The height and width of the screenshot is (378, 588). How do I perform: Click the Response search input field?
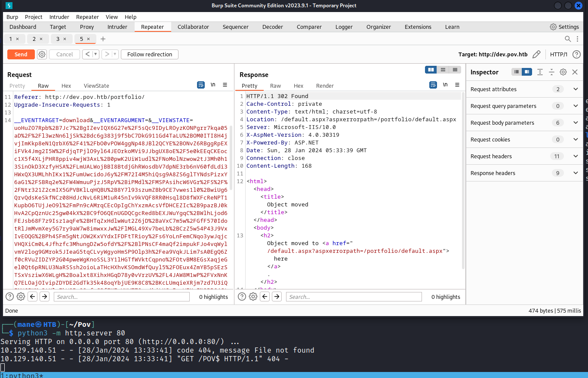[x=354, y=297]
